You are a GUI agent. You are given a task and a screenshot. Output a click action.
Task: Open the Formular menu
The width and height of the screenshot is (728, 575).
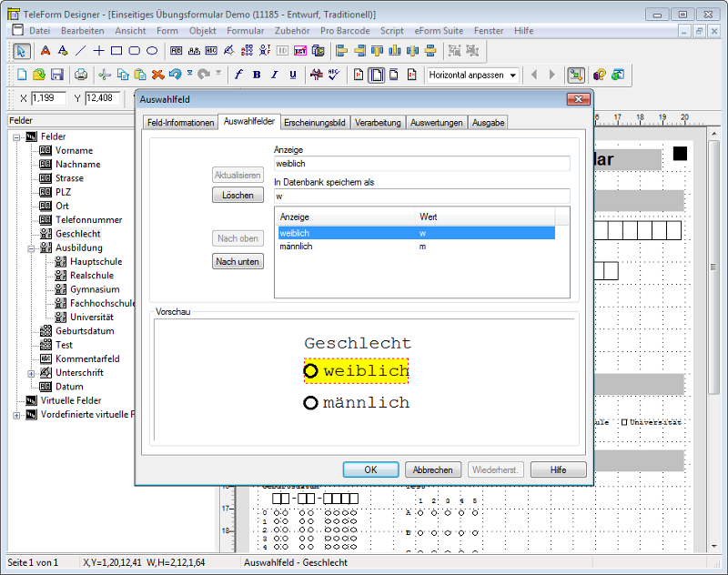pos(245,30)
